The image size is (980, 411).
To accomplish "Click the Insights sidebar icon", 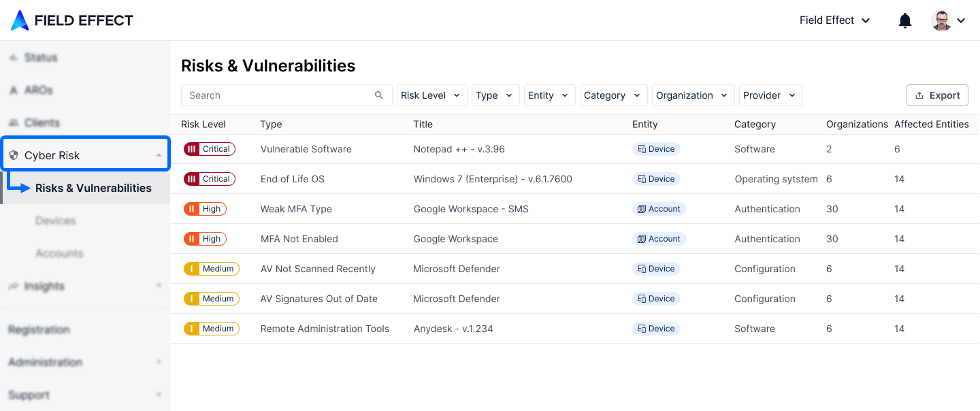I will pyautogui.click(x=14, y=286).
